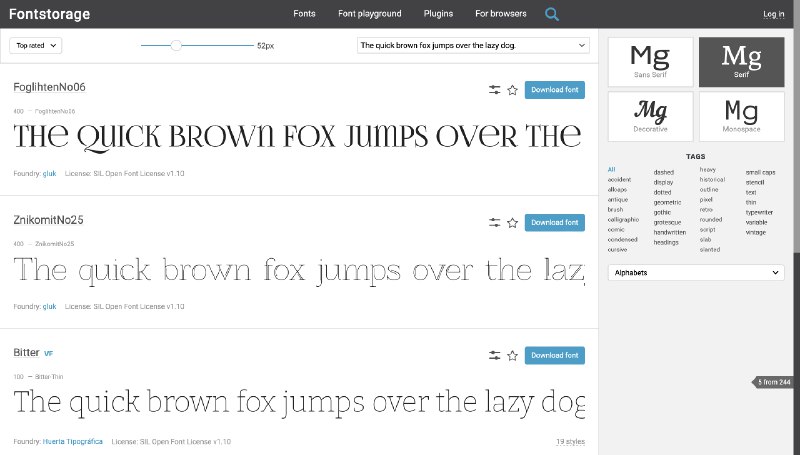Open Font playground in the header
Viewport: 800px width, 455px height.
[x=369, y=14]
